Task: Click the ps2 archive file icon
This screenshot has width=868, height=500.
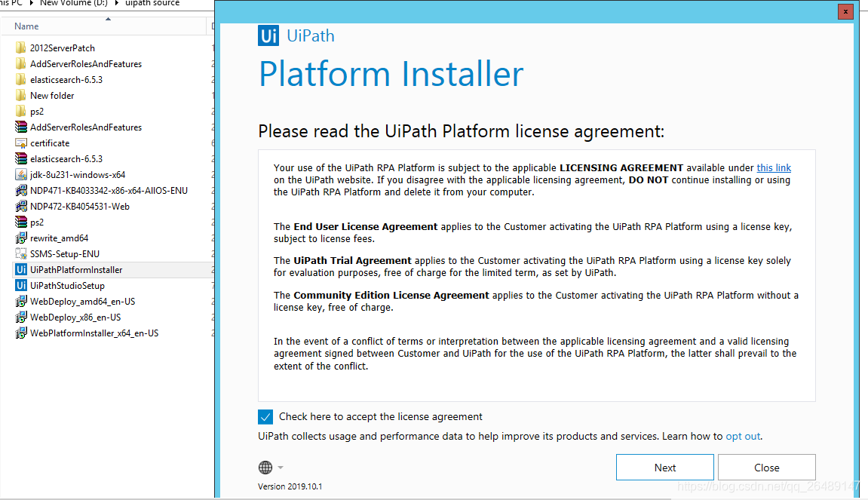Action: point(21,222)
